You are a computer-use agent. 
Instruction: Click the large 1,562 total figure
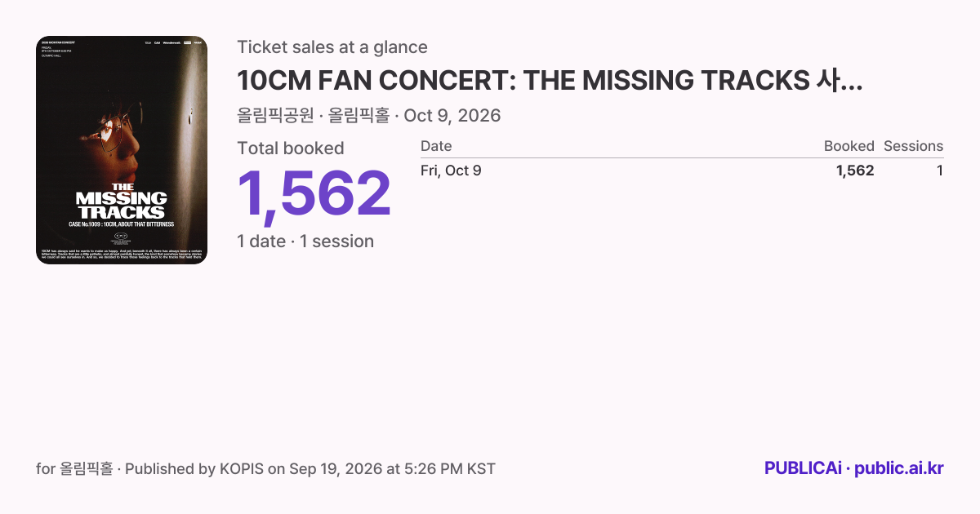click(314, 194)
